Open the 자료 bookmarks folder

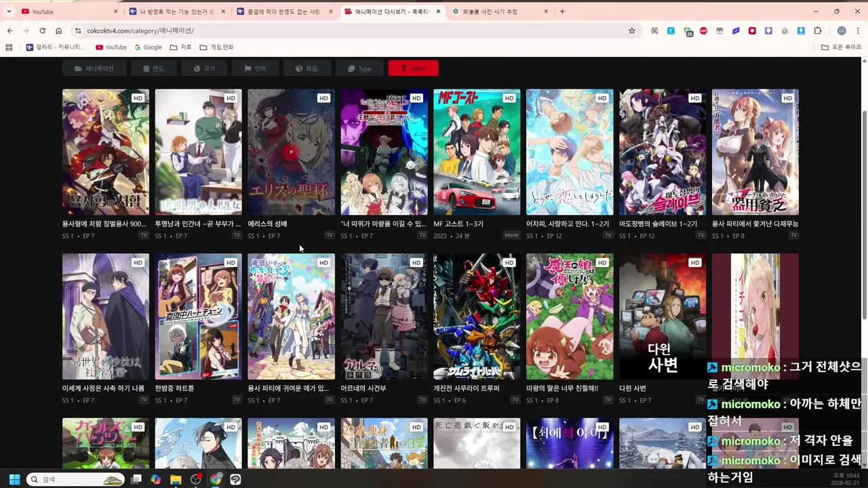pos(181,47)
